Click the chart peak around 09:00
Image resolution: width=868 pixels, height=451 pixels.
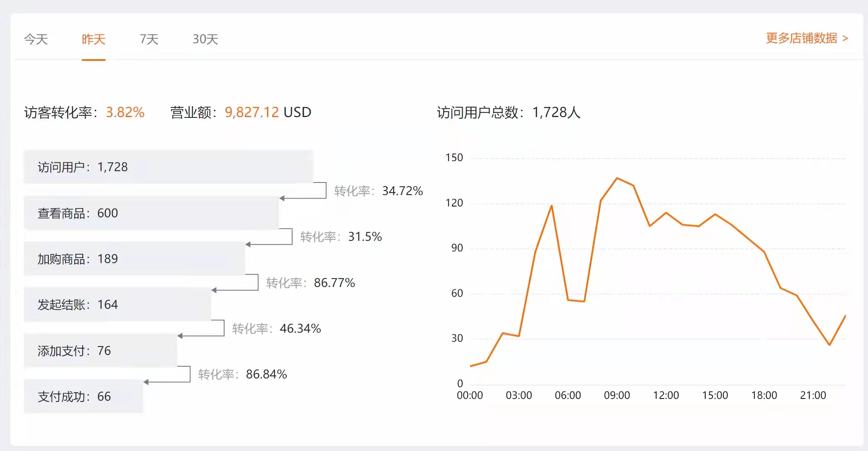click(617, 178)
